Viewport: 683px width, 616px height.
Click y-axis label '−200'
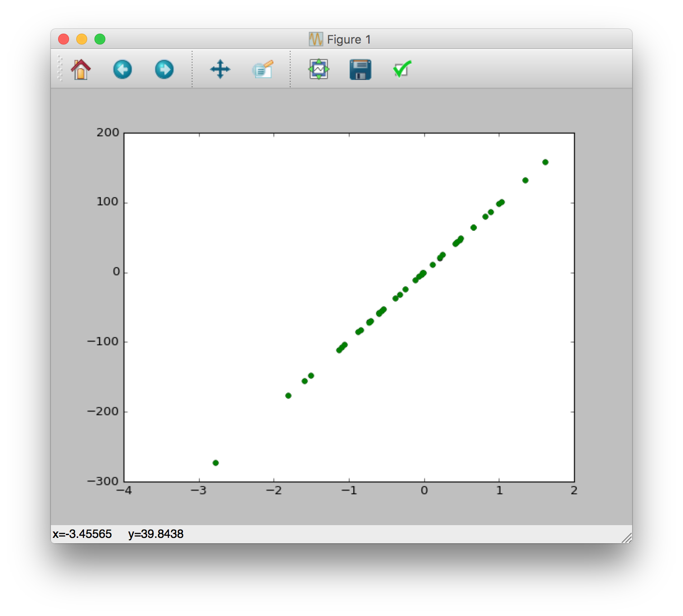103,412
